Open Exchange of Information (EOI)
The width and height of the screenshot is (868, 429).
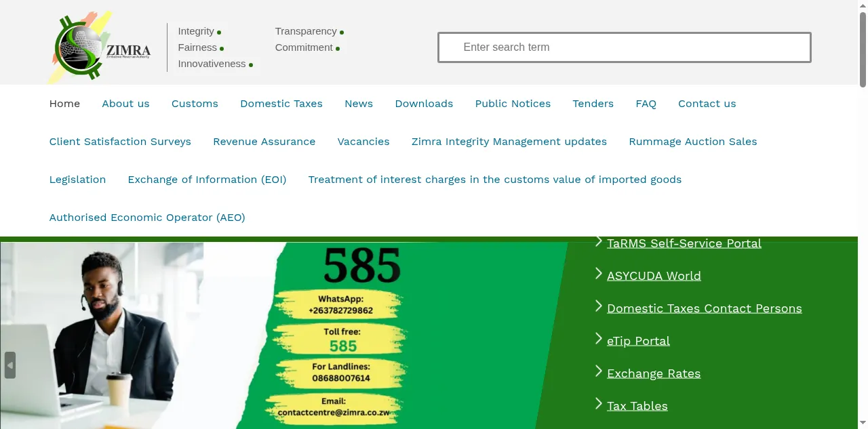(x=207, y=180)
